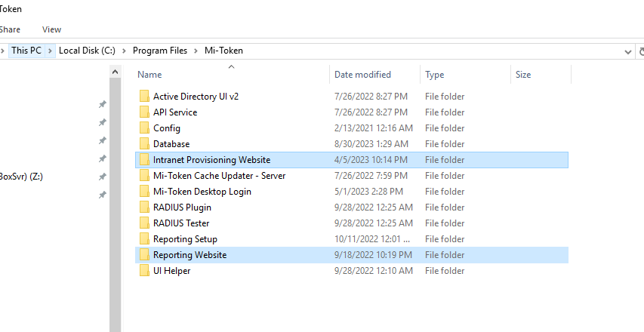Select the Config folder icon
The width and height of the screenshot is (644, 332).
pos(144,128)
